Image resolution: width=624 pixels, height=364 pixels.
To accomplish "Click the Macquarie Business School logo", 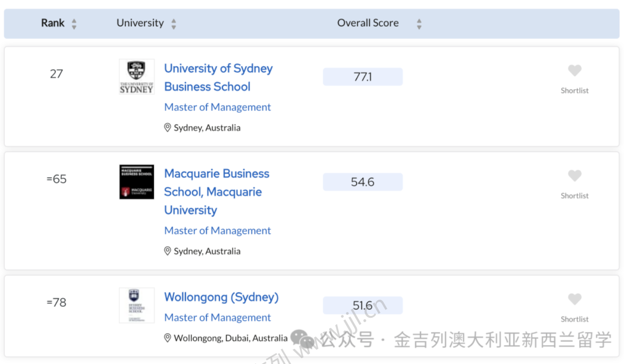I will click(137, 182).
